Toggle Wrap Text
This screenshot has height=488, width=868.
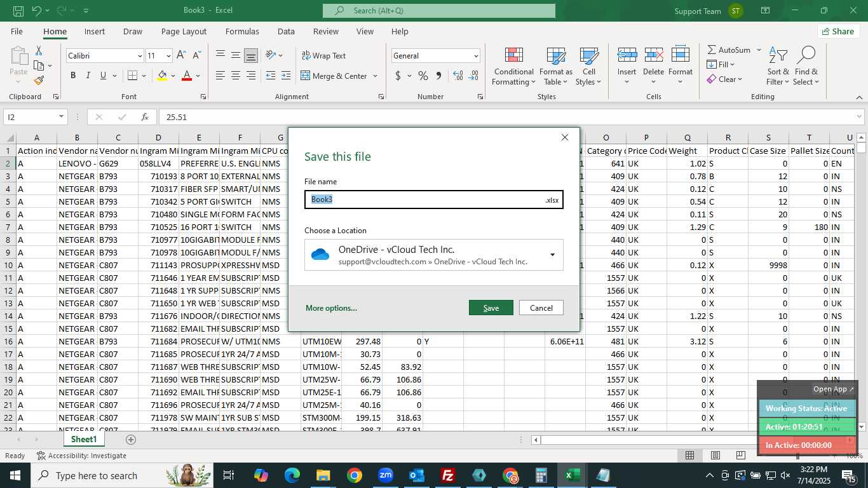coord(323,56)
